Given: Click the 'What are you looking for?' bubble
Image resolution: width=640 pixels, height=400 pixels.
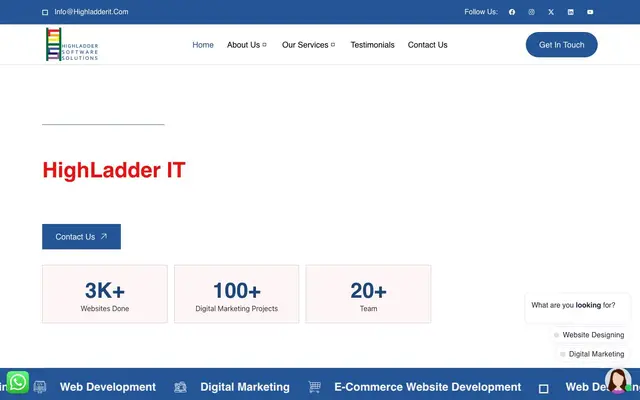Looking at the screenshot, I should (578, 308).
